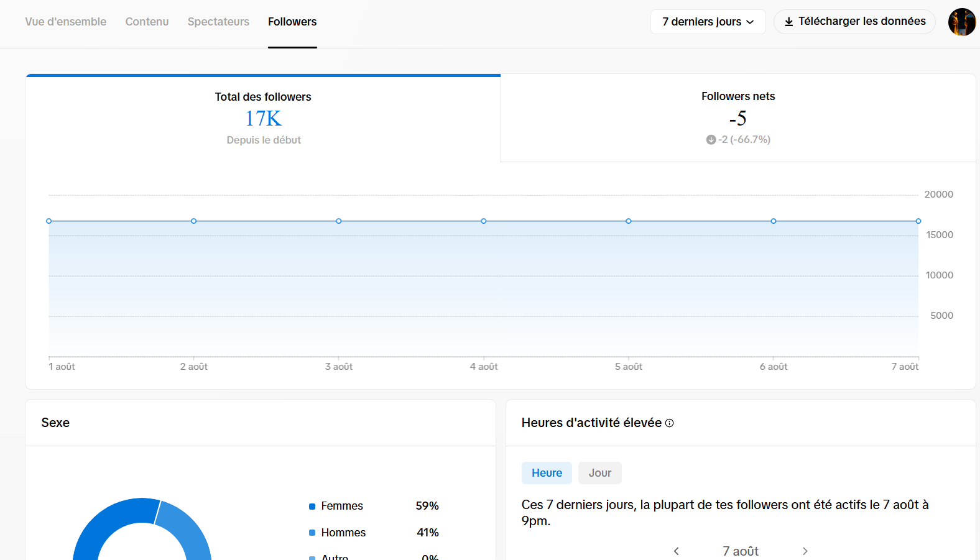Click the Femmes legend color square

pyautogui.click(x=312, y=507)
